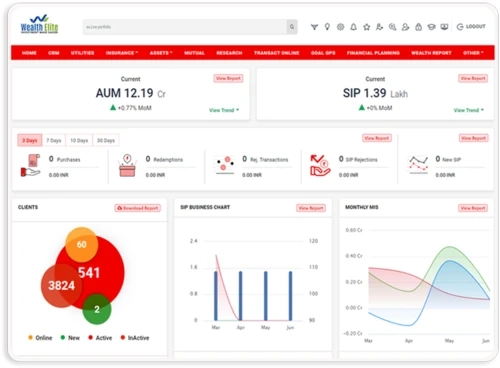This screenshot has height=368, width=500.
Task: Click View Report in Monthly MIS panel
Action: 473,208
